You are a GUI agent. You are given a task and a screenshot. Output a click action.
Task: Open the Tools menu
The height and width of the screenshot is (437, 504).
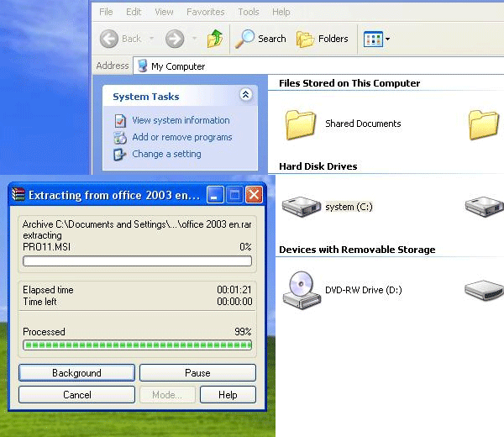249,12
